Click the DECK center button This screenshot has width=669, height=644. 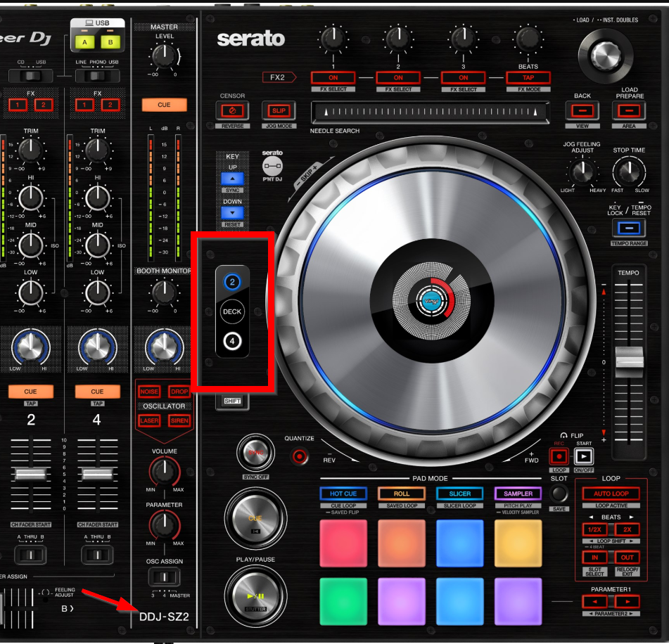click(232, 311)
